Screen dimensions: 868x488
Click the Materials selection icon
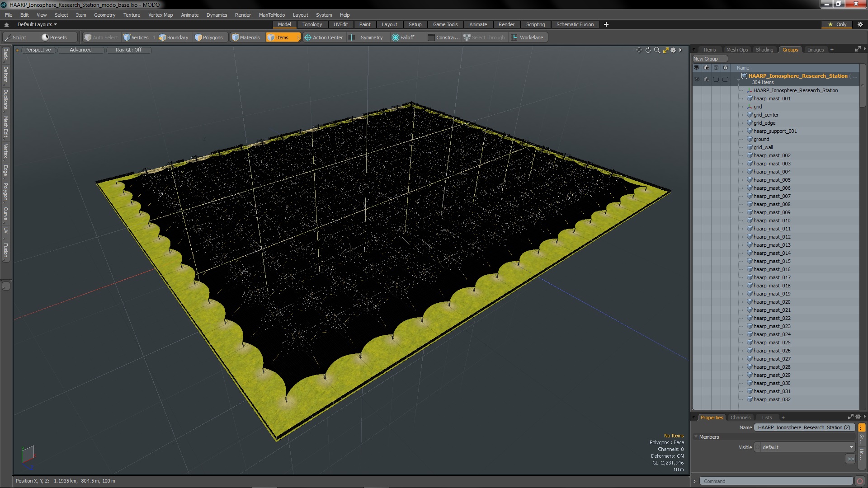(x=236, y=38)
